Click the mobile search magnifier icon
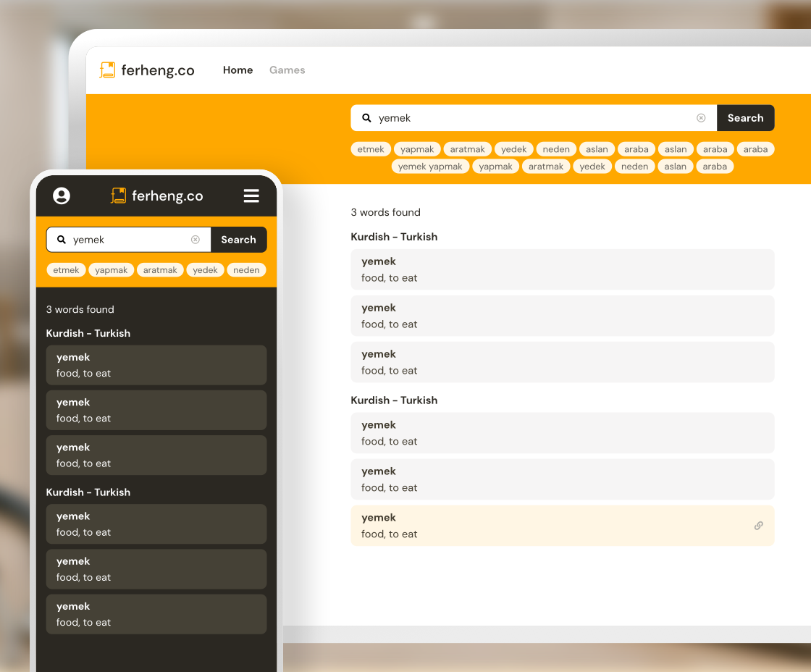Screen dimensions: 811x672 61,240
